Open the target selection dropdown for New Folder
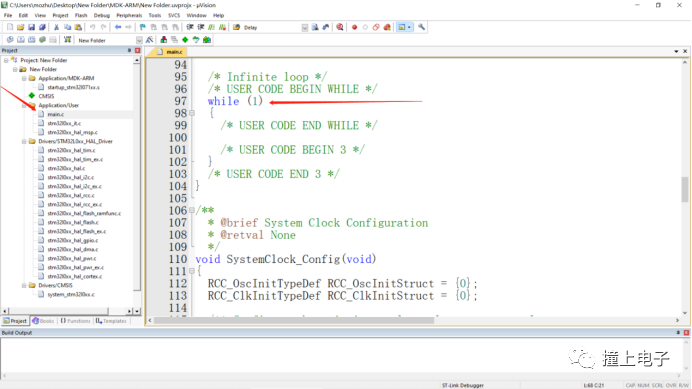The width and height of the screenshot is (692, 389). tap(139, 40)
